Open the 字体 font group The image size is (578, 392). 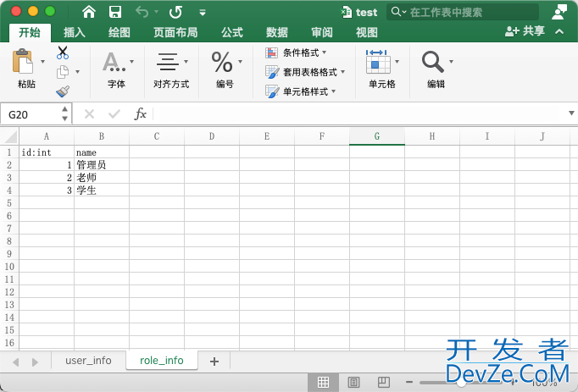(x=116, y=70)
